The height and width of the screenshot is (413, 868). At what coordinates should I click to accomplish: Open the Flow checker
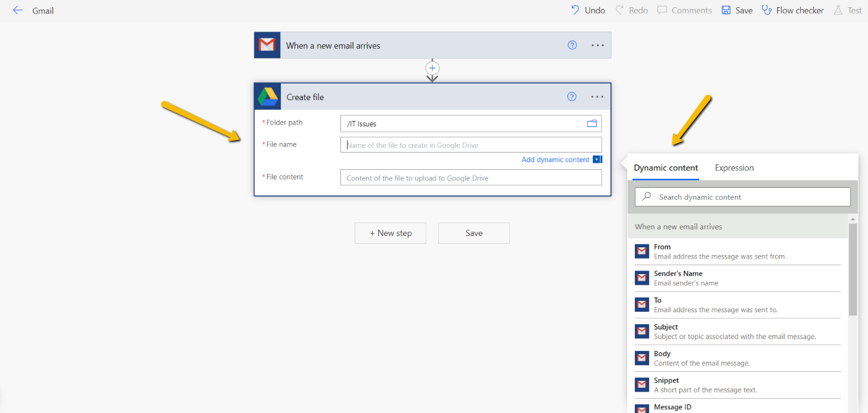click(793, 10)
